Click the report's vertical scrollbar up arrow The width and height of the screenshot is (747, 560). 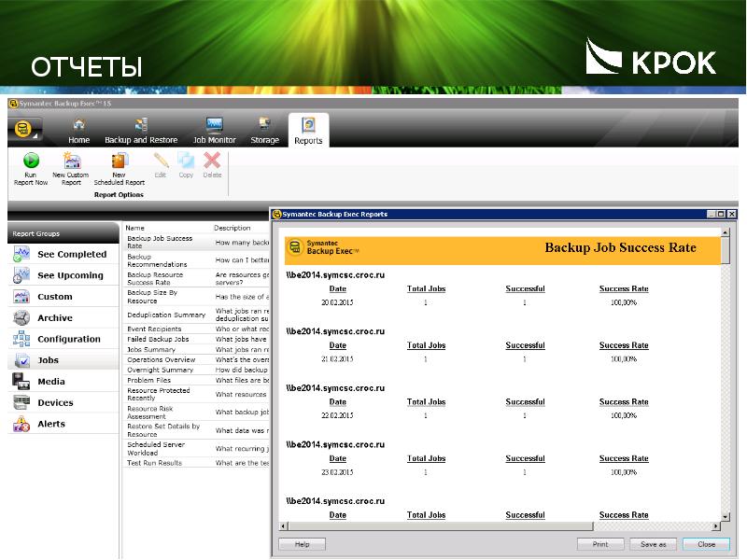point(726,232)
